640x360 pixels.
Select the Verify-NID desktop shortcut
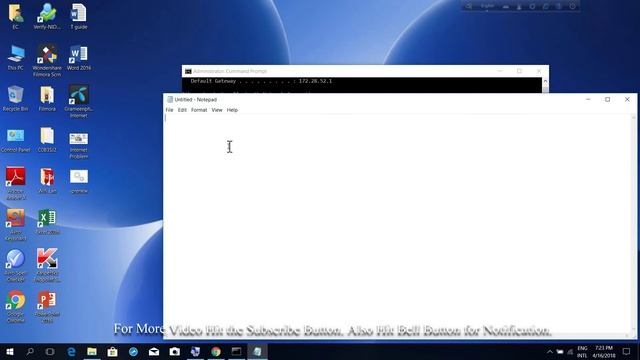(47, 17)
